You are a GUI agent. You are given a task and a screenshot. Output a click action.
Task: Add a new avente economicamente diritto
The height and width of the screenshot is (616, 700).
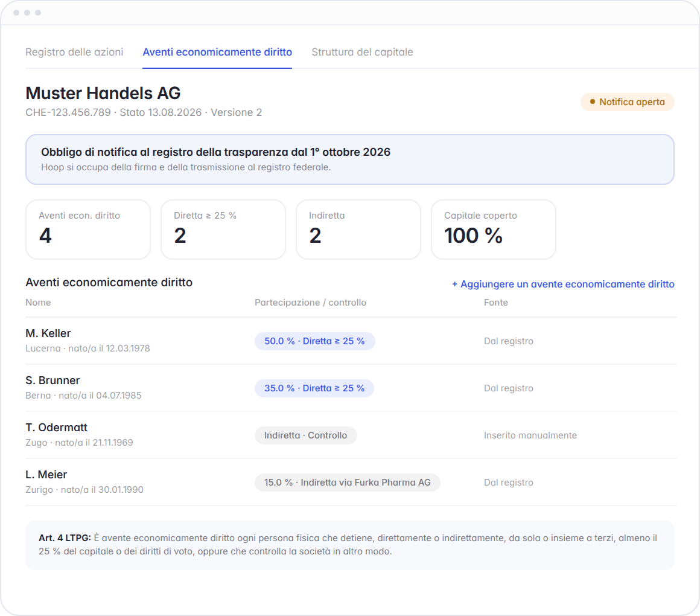click(x=563, y=284)
